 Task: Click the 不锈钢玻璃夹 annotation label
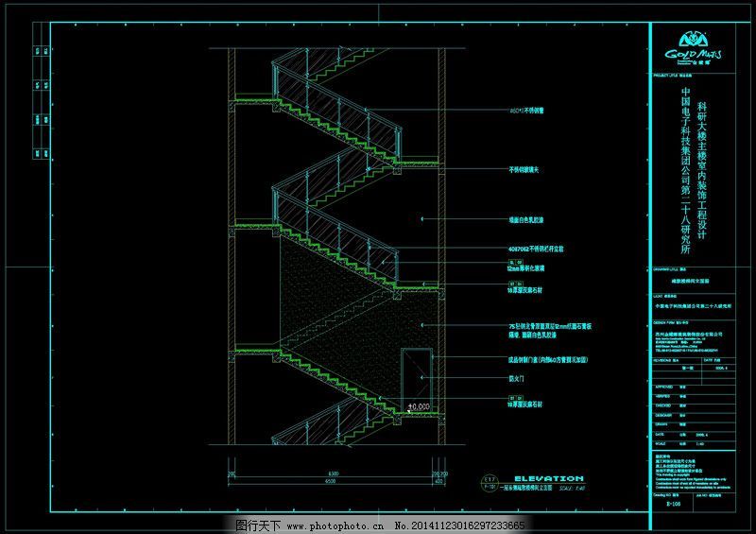tap(524, 170)
